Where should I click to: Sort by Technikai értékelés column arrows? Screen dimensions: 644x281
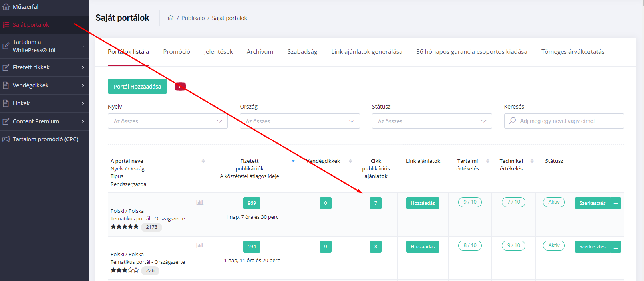click(x=532, y=161)
